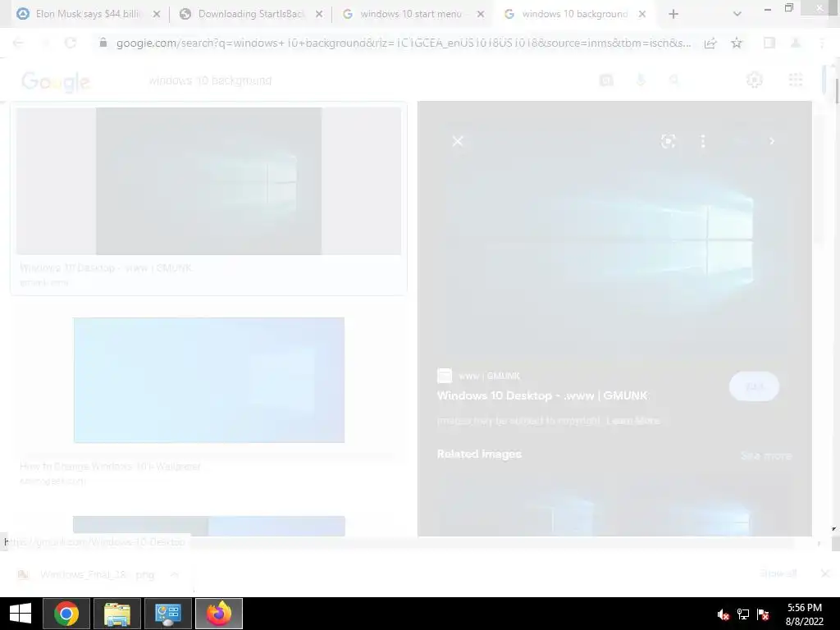
Task: Click the muted volume tray icon
Action: coord(724,614)
